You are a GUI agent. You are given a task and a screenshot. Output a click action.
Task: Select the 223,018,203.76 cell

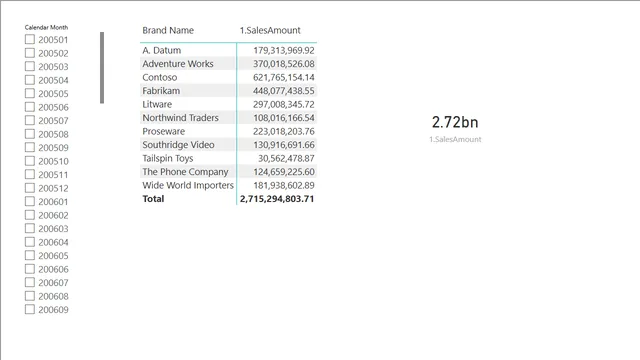tap(284, 131)
